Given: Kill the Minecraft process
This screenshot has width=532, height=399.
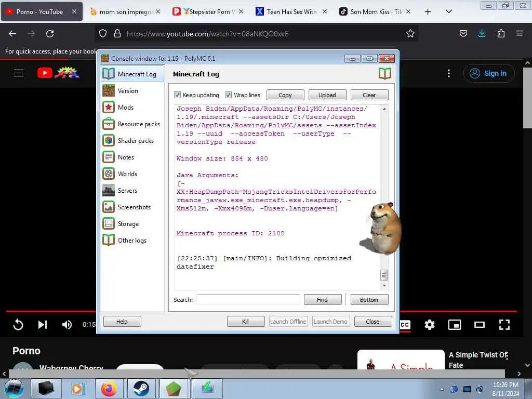Looking at the screenshot, I should click(x=246, y=321).
